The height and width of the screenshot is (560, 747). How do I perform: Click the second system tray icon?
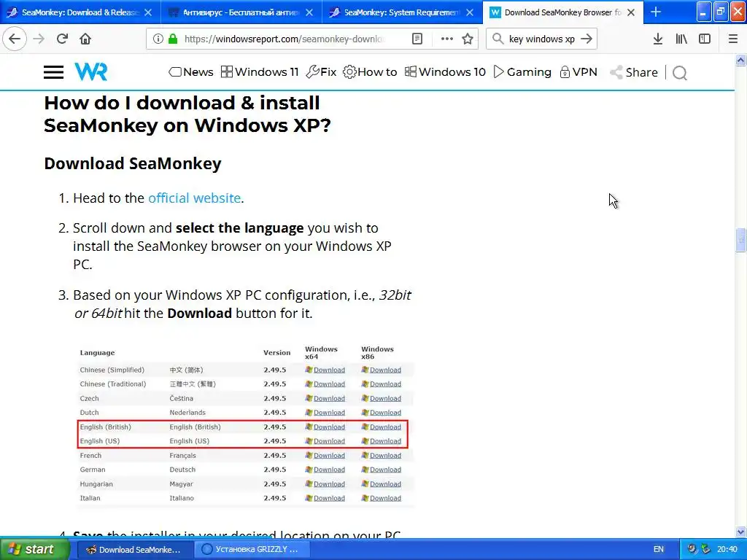click(x=705, y=549)
